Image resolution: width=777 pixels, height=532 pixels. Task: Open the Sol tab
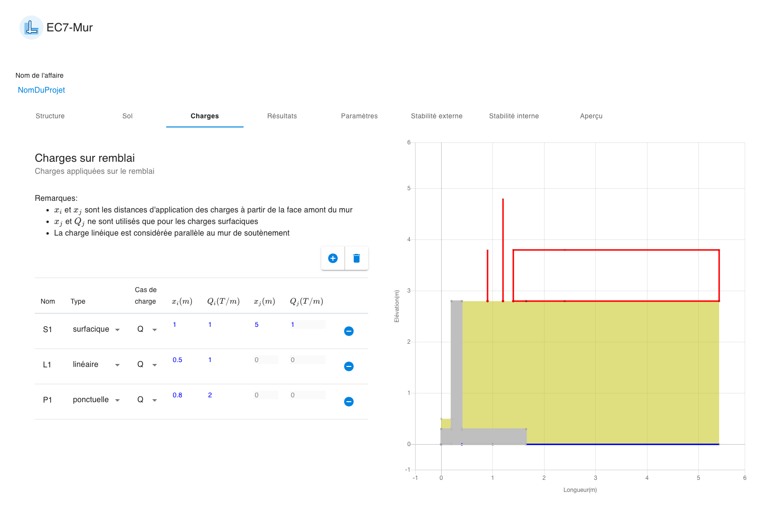pos(128,116)
